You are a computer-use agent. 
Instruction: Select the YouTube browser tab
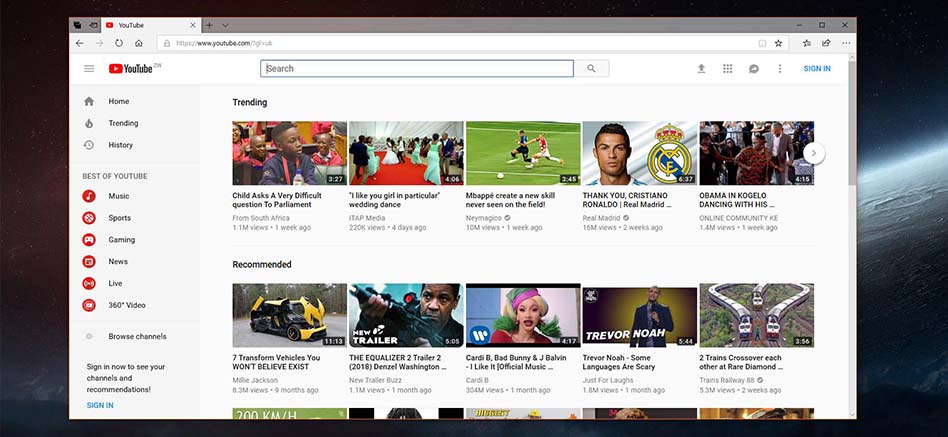(151, 25)
